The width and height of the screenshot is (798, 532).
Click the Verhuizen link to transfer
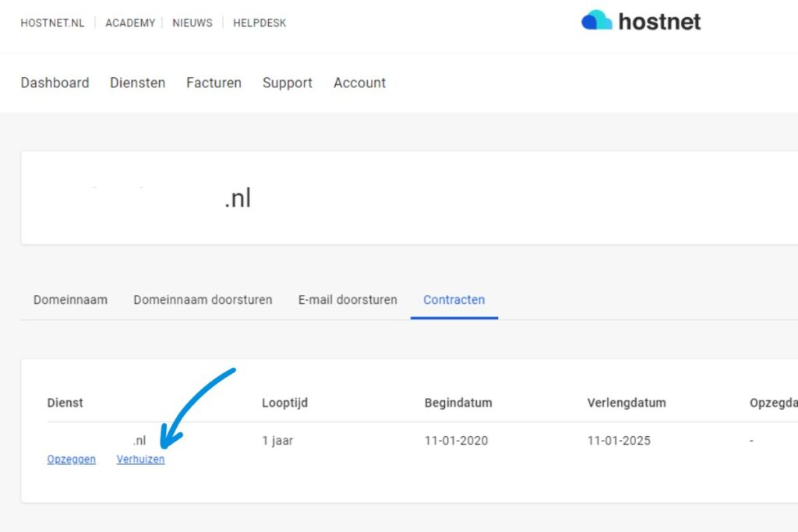coord(140,460)
